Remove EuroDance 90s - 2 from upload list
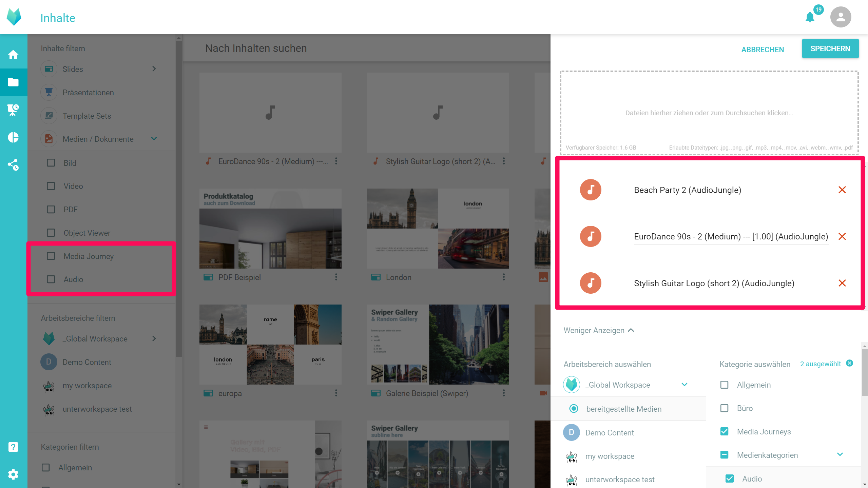The image size is (868, 488). (842, 236)
